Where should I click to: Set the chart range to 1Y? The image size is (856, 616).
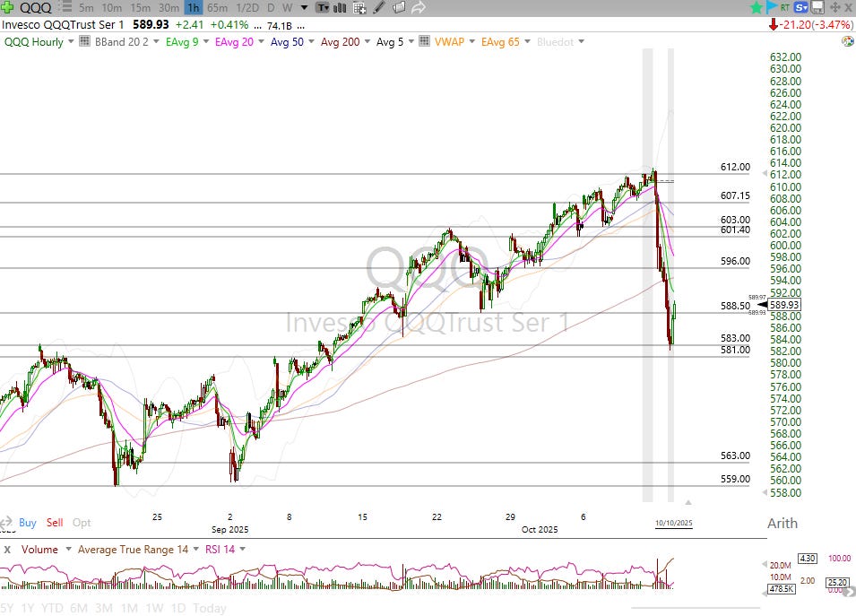tap(27, 608)
